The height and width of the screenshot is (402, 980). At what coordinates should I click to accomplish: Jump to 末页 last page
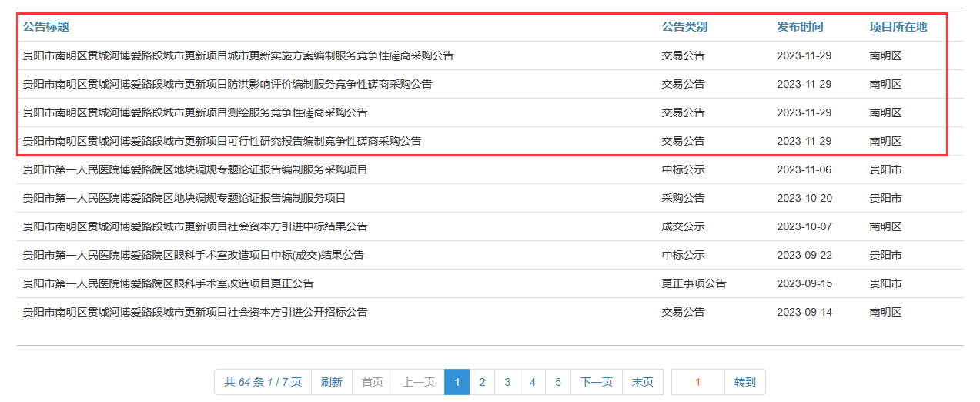642,382
